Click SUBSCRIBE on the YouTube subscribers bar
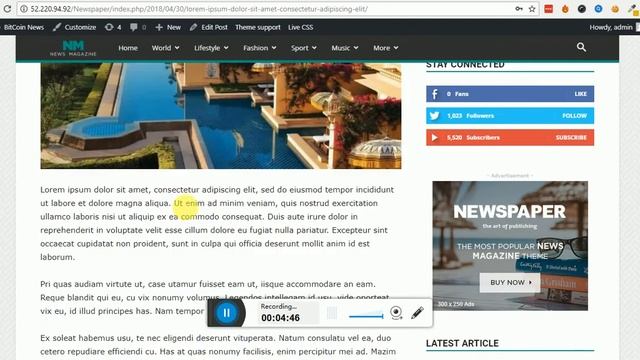Screen dimensions: 640x360 571,138
